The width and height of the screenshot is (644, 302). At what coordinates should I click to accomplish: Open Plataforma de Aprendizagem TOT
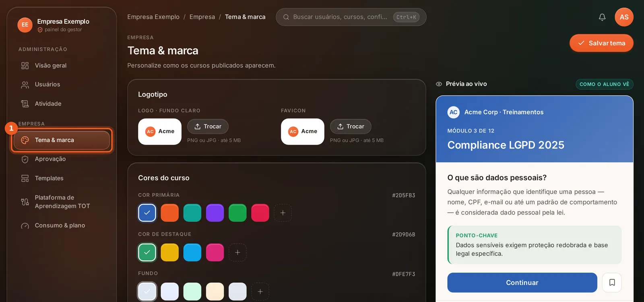click(x=62, y=202)
